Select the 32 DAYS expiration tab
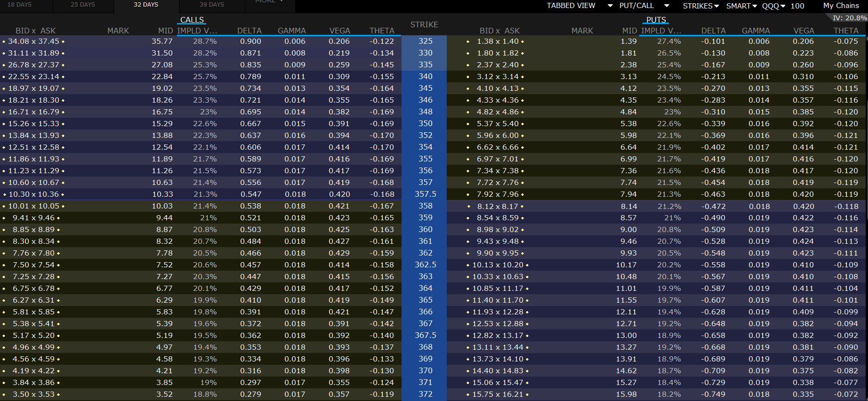 click(146, 5)
